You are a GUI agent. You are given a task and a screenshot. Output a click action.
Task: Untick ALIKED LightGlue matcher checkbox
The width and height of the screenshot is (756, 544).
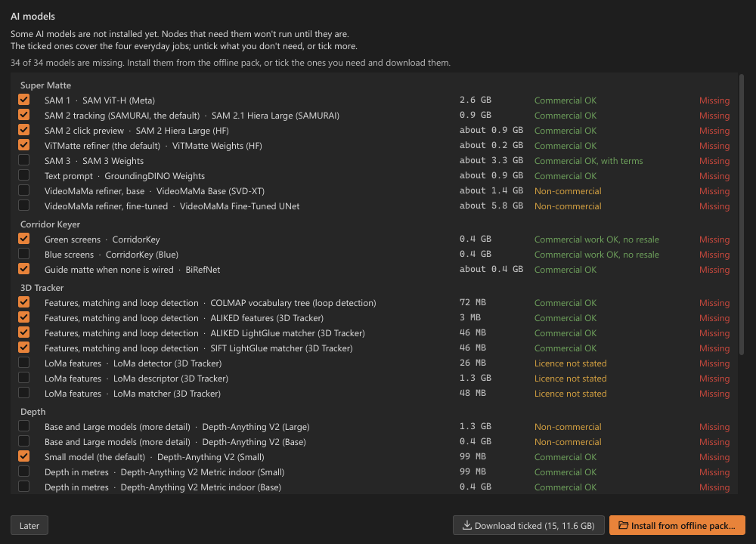(x=23, y=332)
